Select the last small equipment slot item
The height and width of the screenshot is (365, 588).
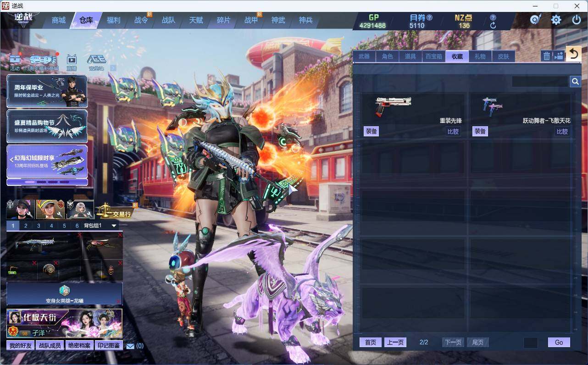pyautogui.click(x=112, y=270)
